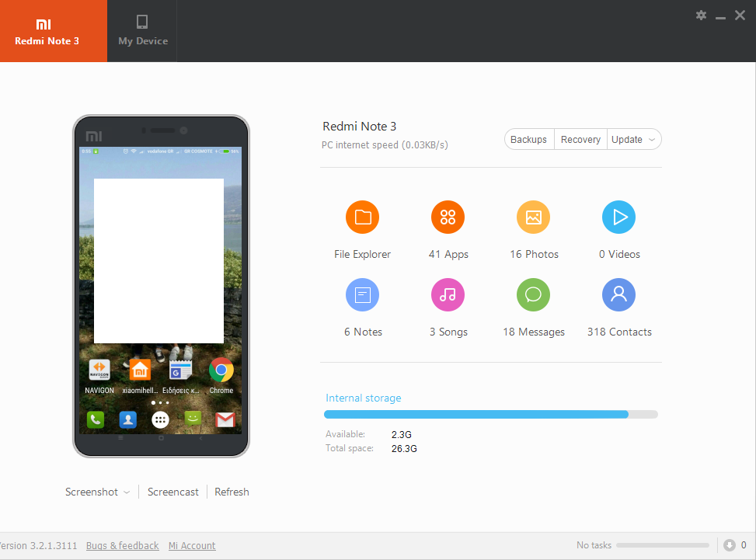Tap the xiaomihell app icon on phone
The height and width of the screenshot is (560, 756).
[x=140, y=370]
